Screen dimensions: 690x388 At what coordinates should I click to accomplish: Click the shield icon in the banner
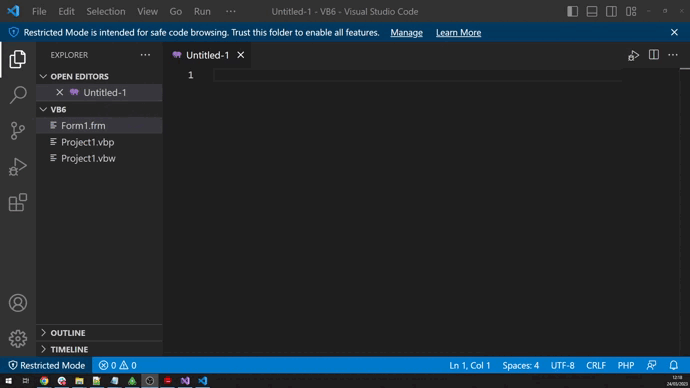[14, 32]
